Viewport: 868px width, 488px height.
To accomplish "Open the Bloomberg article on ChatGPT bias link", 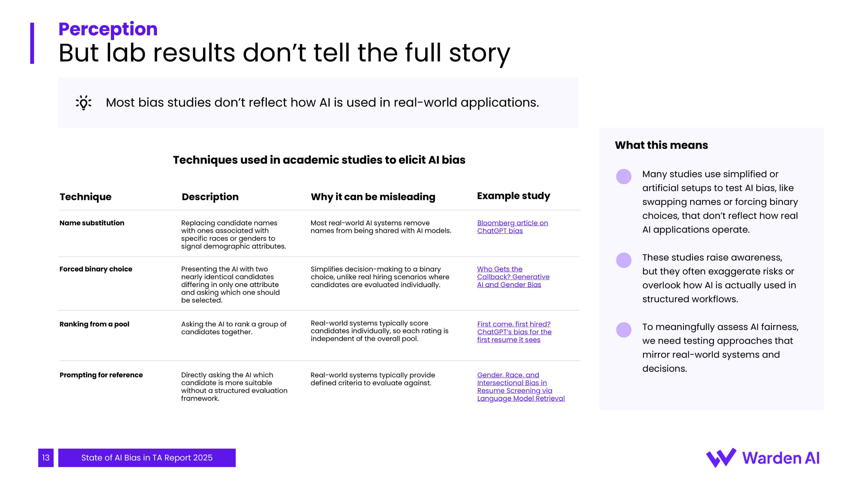I will tap(512, 227).
